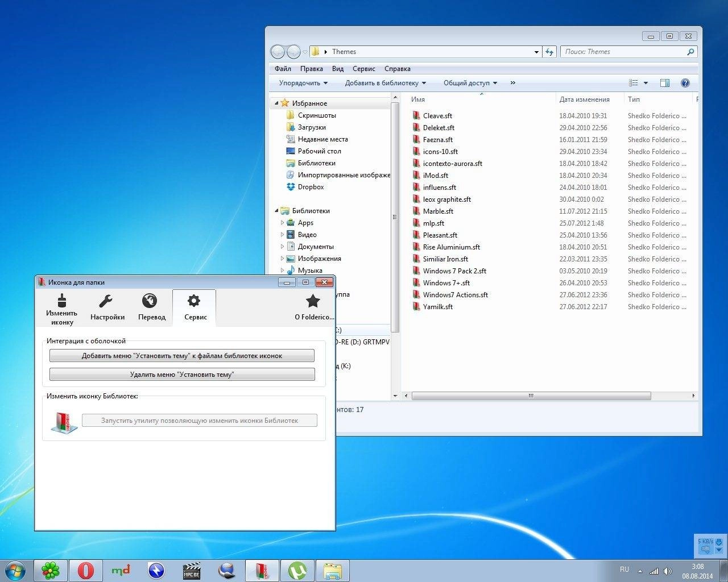The image size is (728, 582).
Task: Click the Back arrow in Explorer
Action: pos(278,52)
